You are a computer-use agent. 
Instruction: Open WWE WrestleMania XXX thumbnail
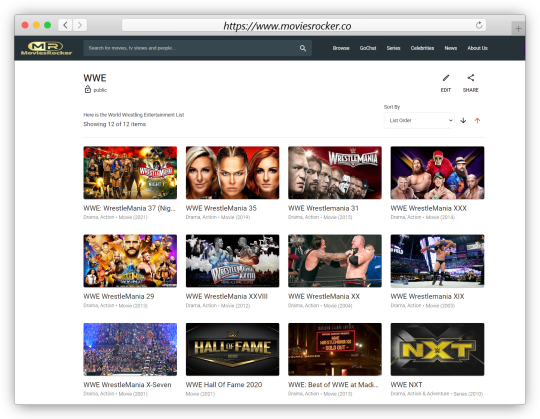tap(437, 173)
